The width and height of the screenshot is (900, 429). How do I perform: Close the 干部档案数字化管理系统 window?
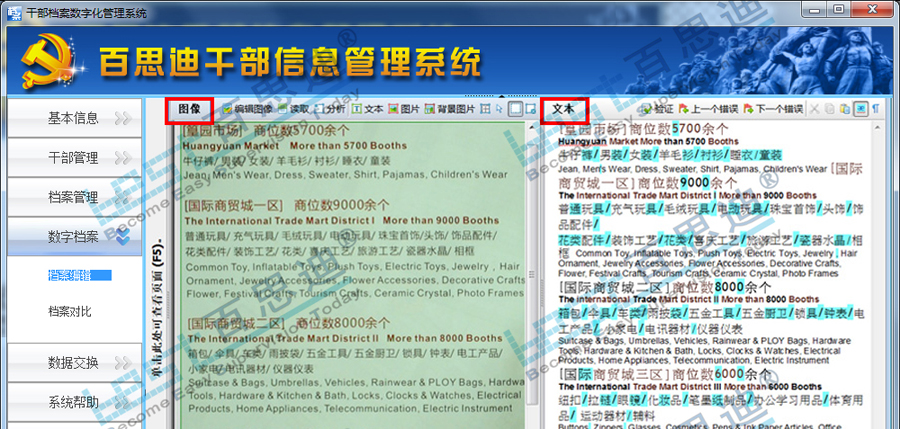click(872, 9)
